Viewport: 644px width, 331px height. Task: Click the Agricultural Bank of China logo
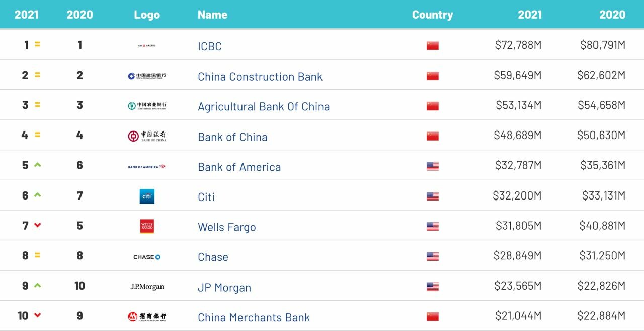coord(147,106)
